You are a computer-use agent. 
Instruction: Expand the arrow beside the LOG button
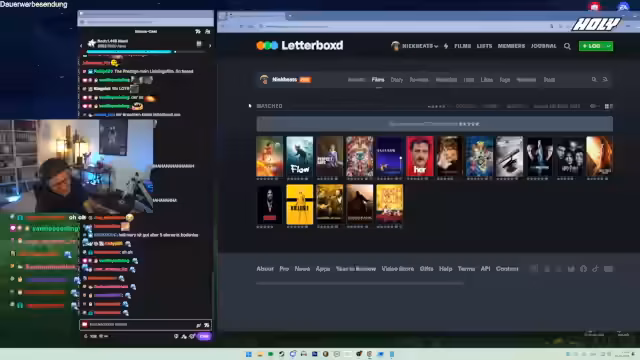pyautogui.click(x=609, y=46)
